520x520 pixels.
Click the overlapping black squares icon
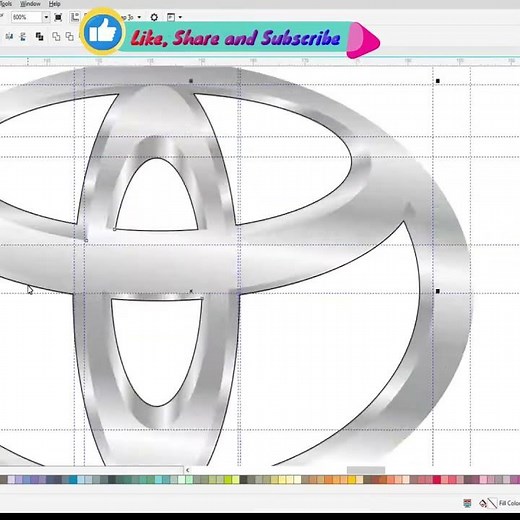40,36
